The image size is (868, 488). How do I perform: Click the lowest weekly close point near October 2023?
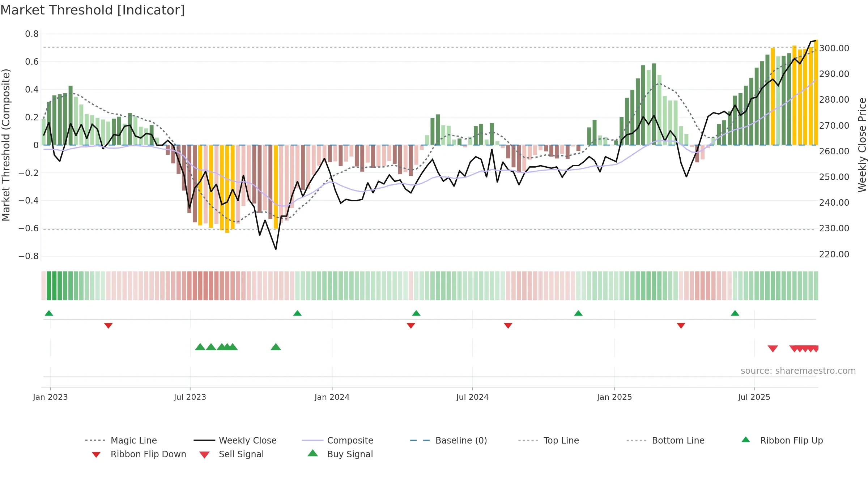click(276, 249)
